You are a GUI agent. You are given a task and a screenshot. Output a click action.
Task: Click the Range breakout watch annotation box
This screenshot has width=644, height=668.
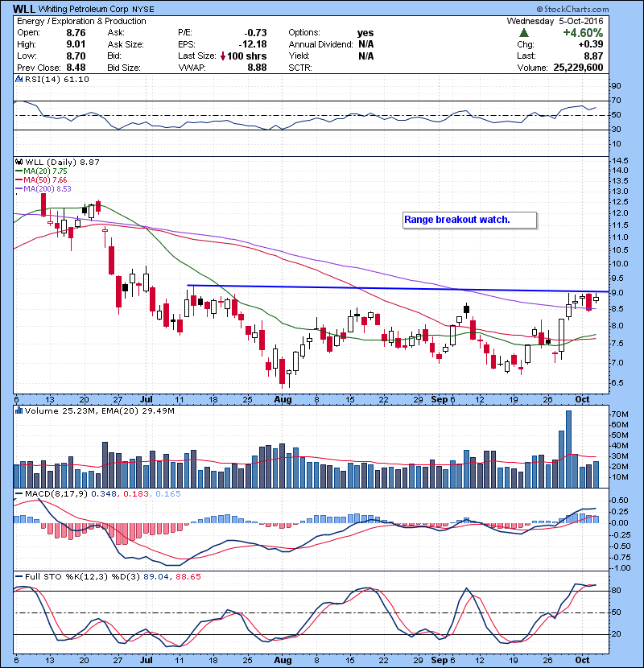click(x=469, y=220)
